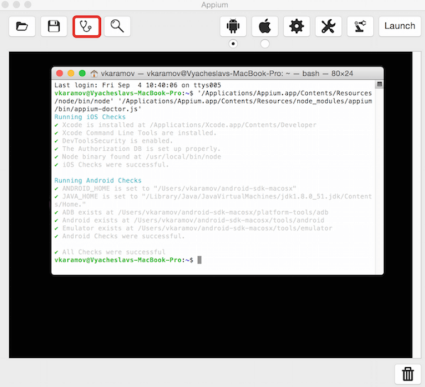Save configuration using floppy disk icon
The width and height of the screenshot is (425, 387).
pos(54,26)
